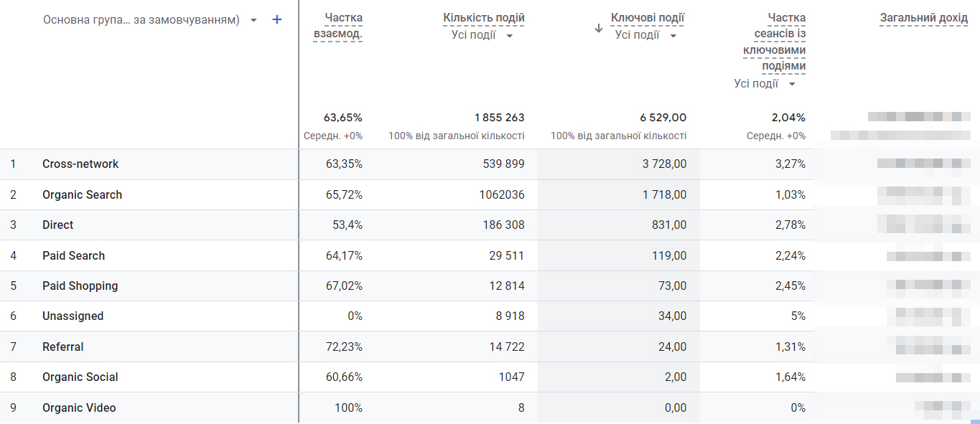
Task: Sort the table by Загальний дохід header
Action: tap(924, 16)
